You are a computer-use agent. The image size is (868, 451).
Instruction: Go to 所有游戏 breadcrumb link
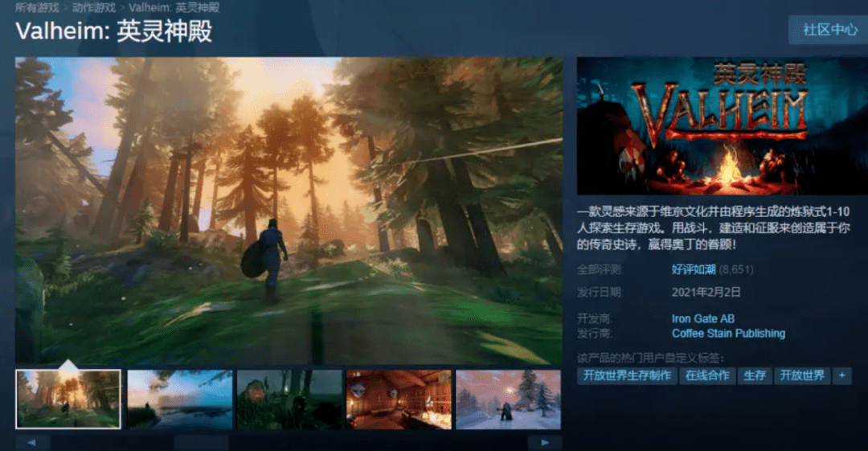click(37, 8)
